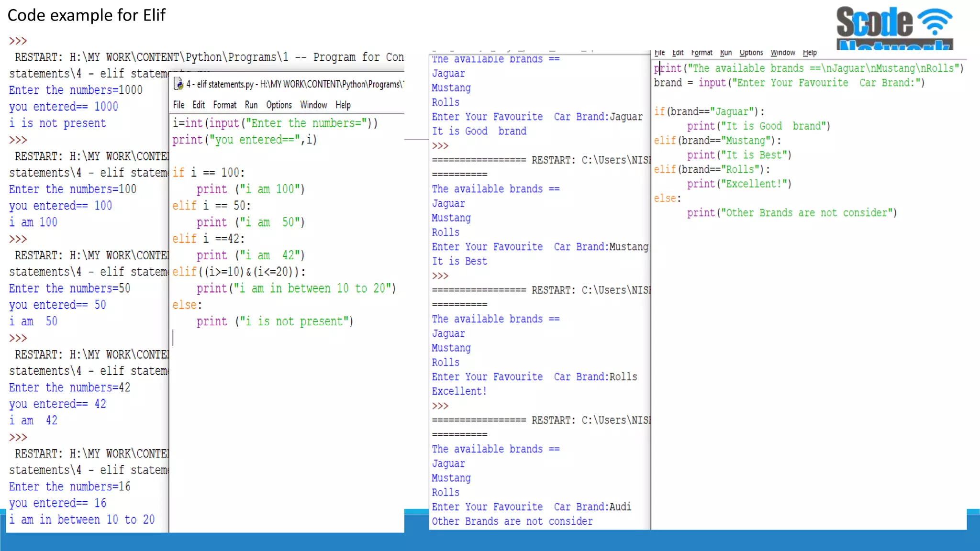This screenshot has height=551, width=980.
Task: Click code line print "Other Brands are not consider"
Action: tap(792, 213)
